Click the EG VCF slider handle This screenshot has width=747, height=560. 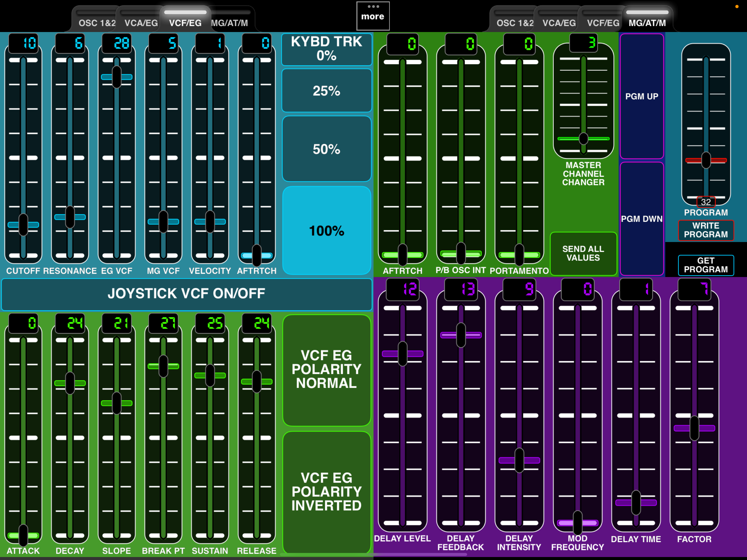[116, 77]
